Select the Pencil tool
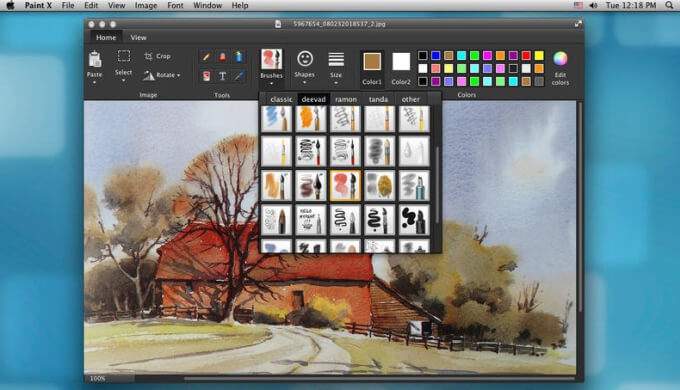Screen dimensions: 680x390 click(206, 56)
